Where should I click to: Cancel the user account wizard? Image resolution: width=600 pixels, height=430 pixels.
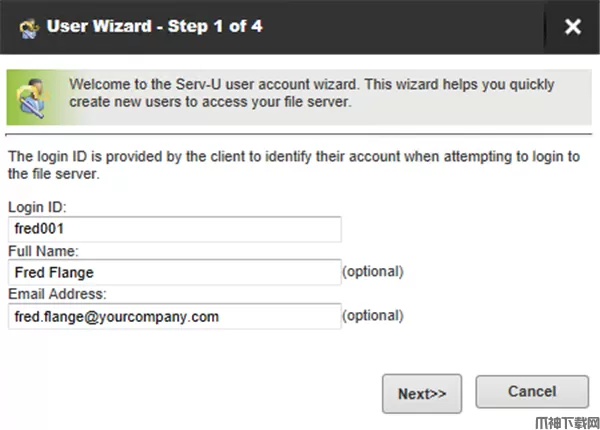pyautogui.click(x=531, y=393)
